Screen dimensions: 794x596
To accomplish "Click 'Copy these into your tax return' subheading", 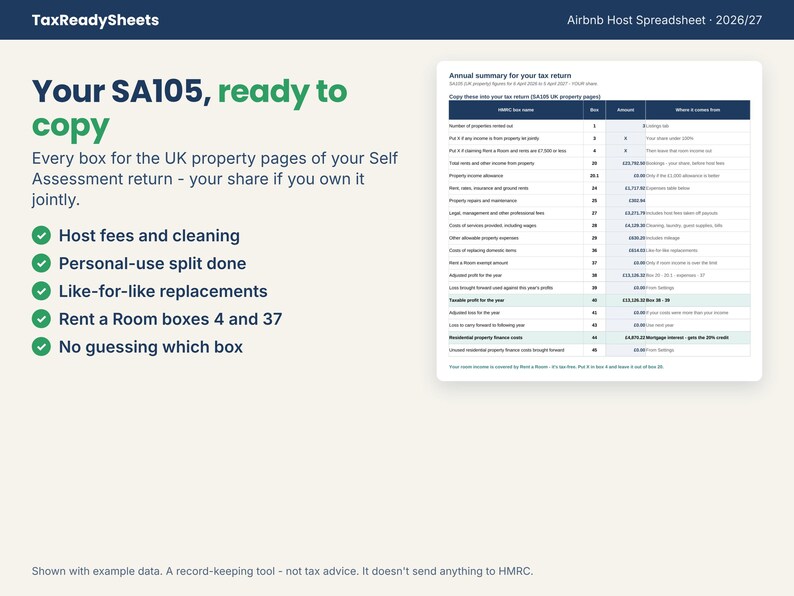I will pos(525,96).
